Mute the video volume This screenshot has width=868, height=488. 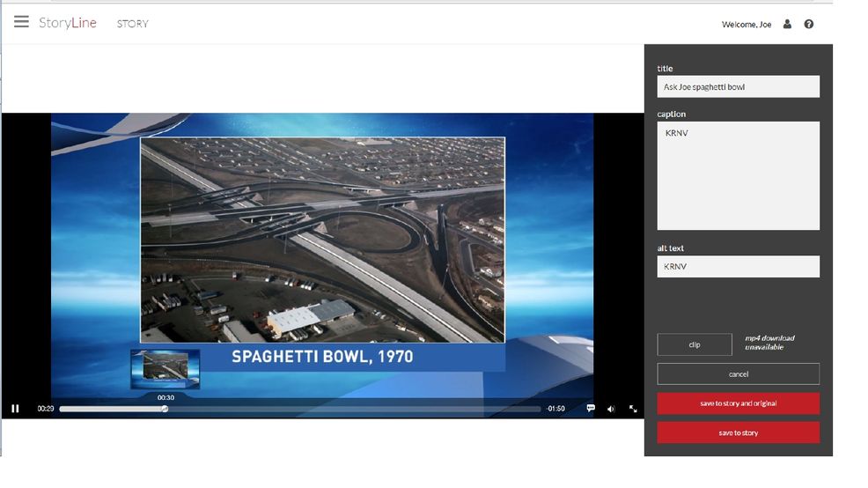pyautogui.click(x=611, y=409)
